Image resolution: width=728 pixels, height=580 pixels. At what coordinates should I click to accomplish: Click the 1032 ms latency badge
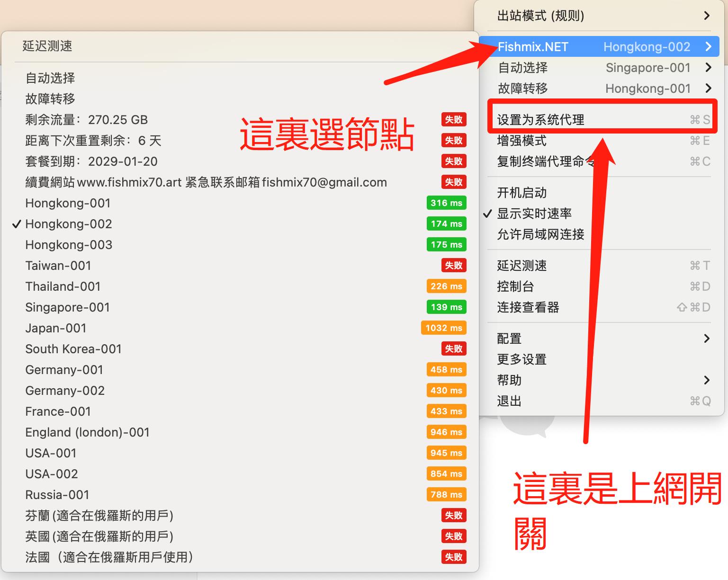point(444,328)
